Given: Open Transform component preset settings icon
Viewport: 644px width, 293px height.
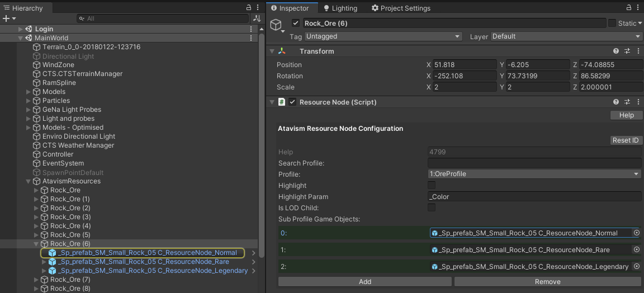Looking at the screenshot, I should [627, 51].
